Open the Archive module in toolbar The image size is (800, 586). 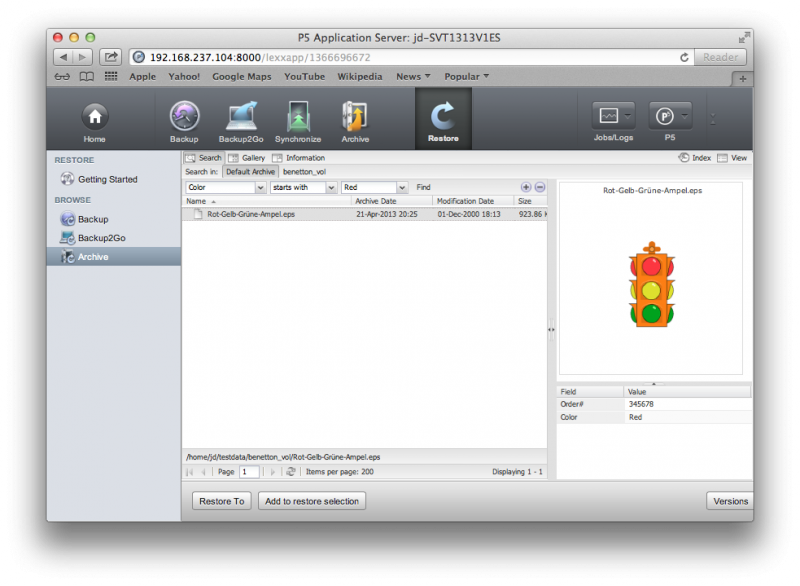(355, 121)
